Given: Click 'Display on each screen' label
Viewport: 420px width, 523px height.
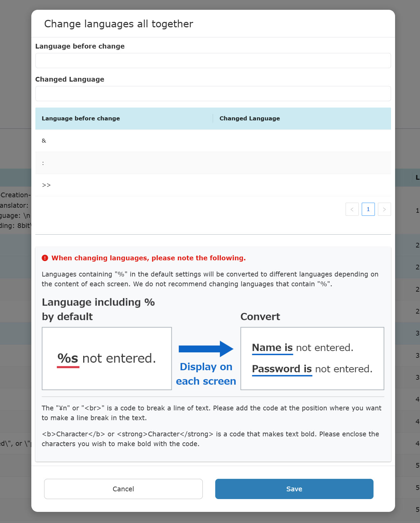Looking at the screenshot, I should pyautogui.click(x=206, y=374).
